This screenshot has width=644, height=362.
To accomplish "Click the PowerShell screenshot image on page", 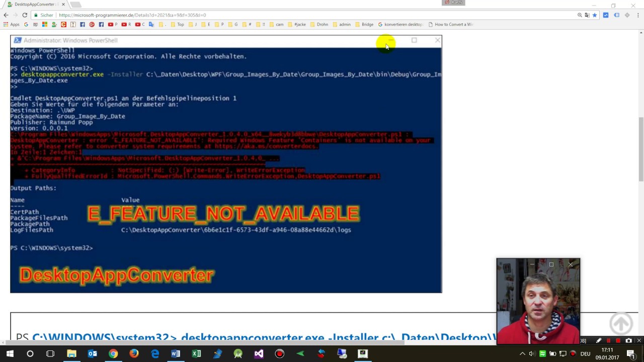I will coord(226,164).
